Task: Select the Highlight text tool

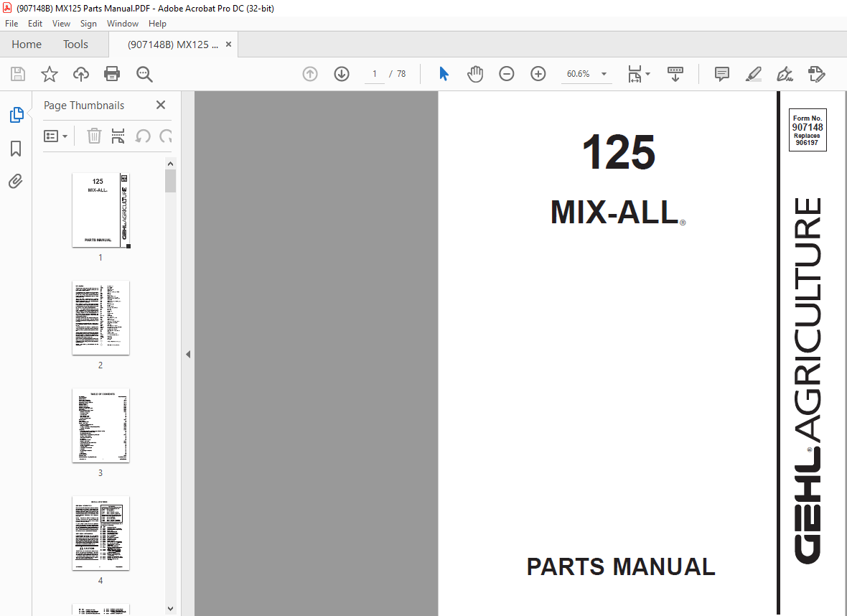Action: (754, 74)
